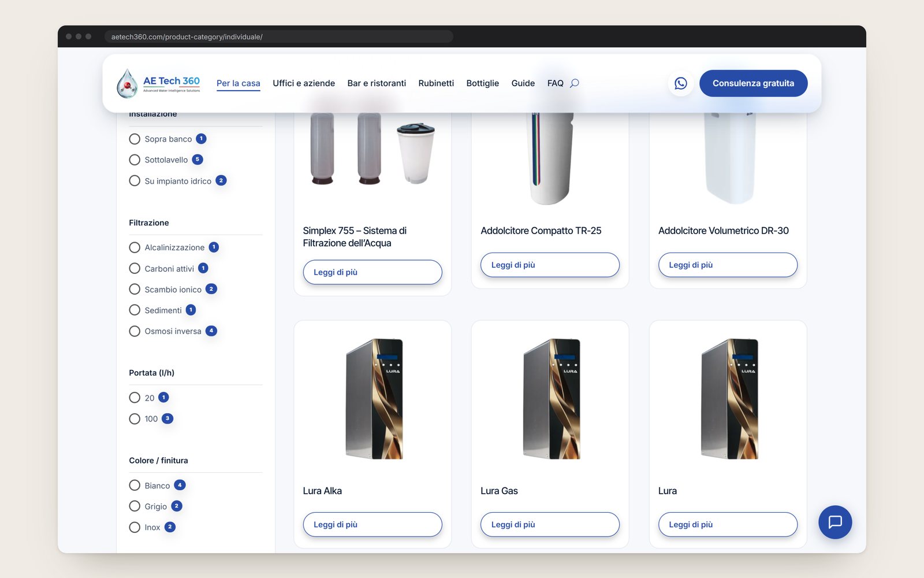This screenshot has height=578, width=924.
Task: Open Bottiglie menu item
Action: point(483,83)
